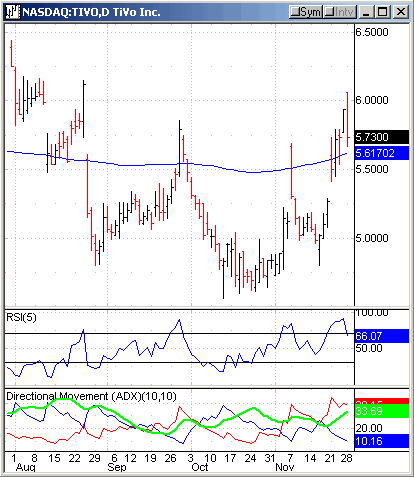Click the Aug month label on time axis
This screenshot has height=477, width=414.
click(x=26, y=467)
